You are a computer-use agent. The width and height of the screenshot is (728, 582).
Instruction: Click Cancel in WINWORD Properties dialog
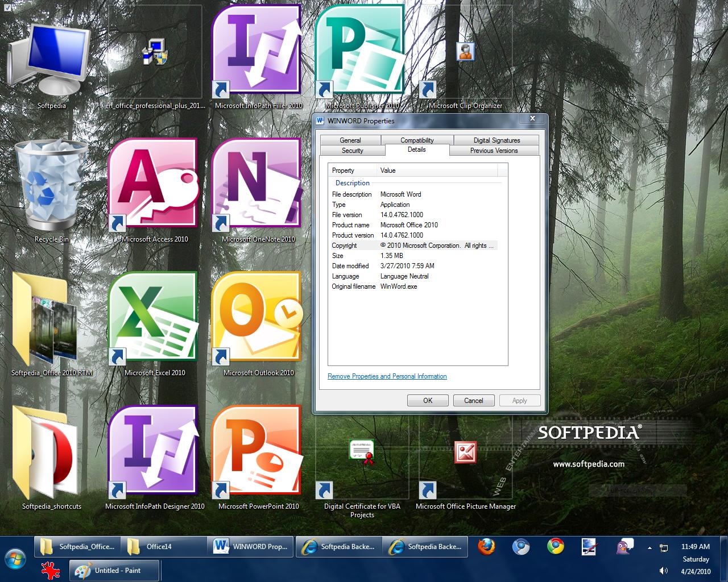(473, 401)
